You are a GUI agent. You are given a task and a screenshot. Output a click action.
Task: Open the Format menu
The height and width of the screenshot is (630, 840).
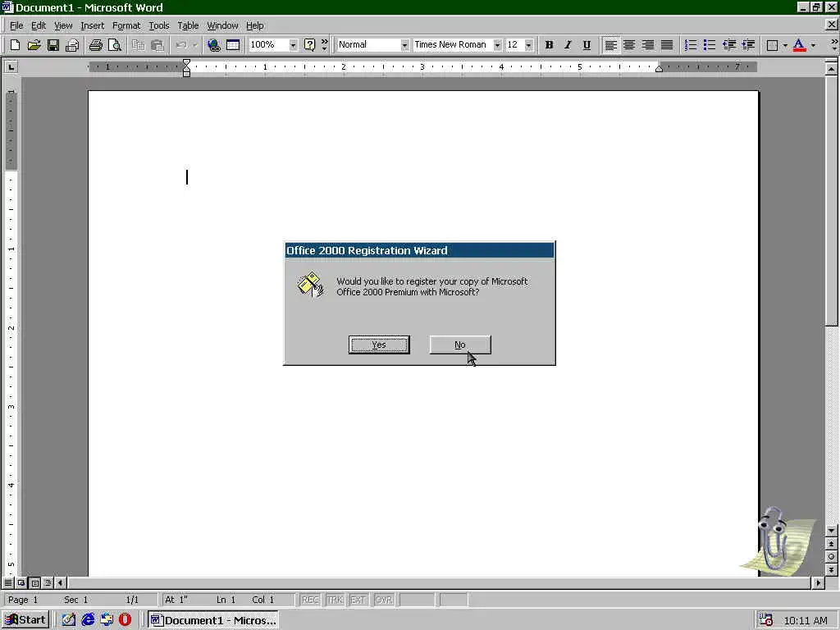(x=126, y=25)
